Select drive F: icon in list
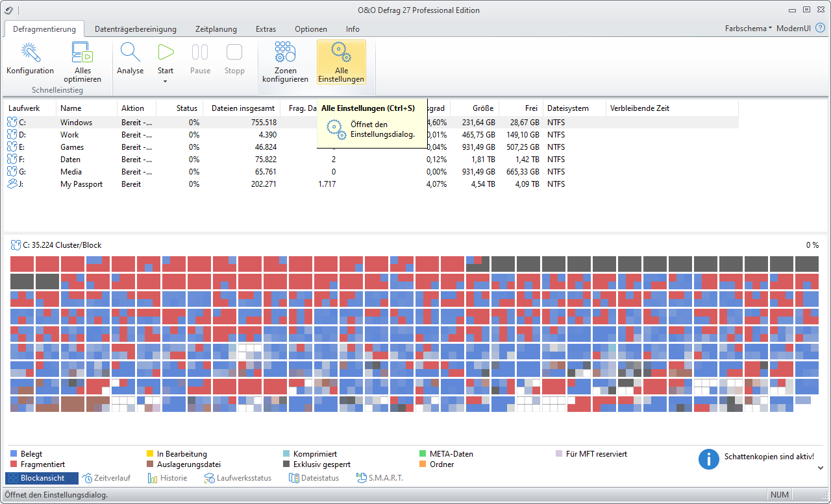 pyautogui.click(x=12, y=159)
